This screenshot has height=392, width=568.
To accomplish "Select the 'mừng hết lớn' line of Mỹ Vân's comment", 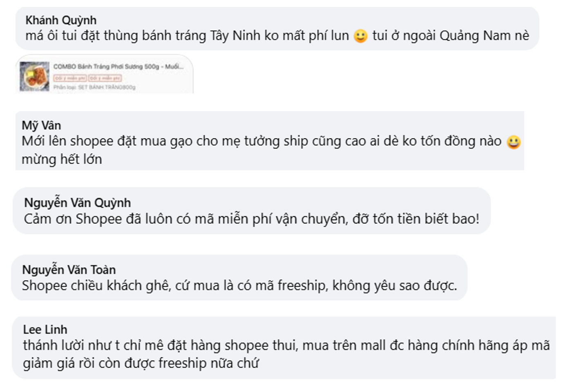I will tap(62, 159).
